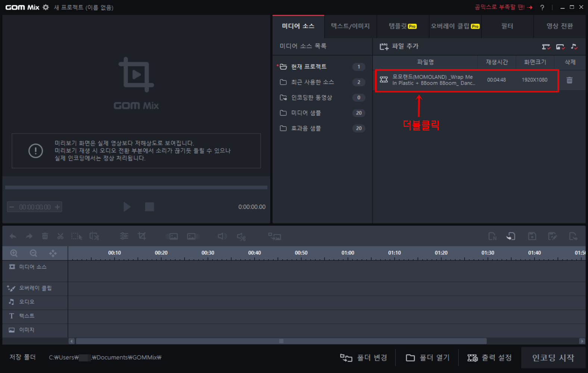
Task: Click the 곰믹스로 부족할 땐 link
Action: point(503,7)
